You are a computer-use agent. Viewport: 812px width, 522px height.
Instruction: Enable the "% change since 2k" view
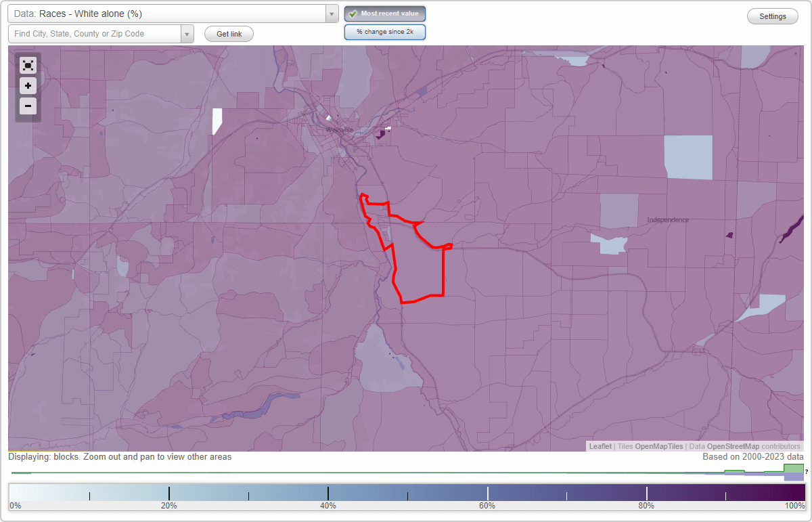click(x=385, y=31)
